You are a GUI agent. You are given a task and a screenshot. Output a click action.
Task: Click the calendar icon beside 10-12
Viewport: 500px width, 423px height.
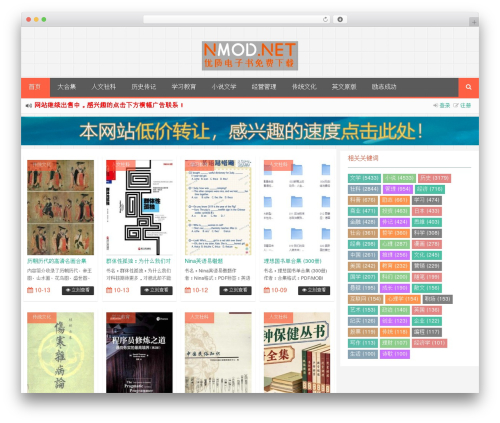point(188,290)
